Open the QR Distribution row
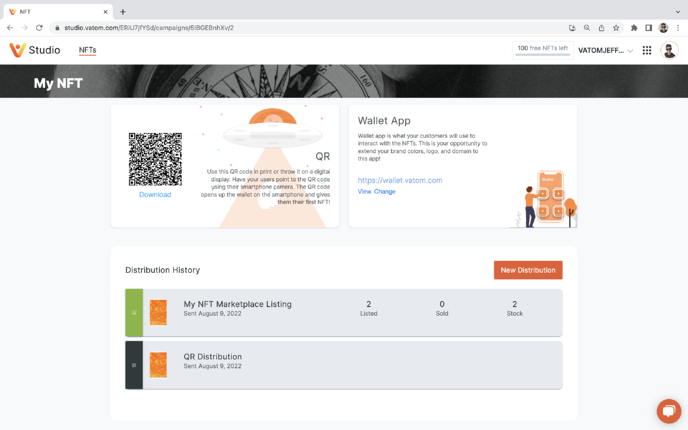Image resolution: width=688 pixels, height=430 pixels. point(344,365)
